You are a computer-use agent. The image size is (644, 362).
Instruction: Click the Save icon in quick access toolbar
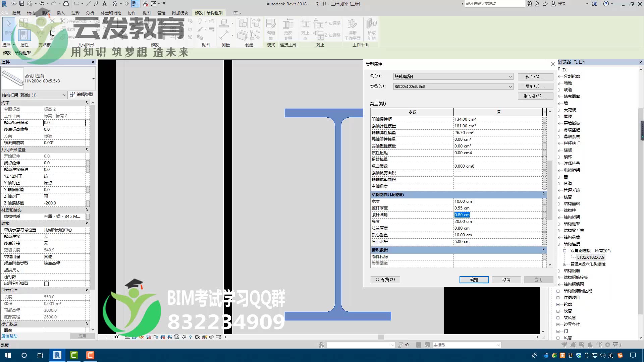tap(22, 4)
